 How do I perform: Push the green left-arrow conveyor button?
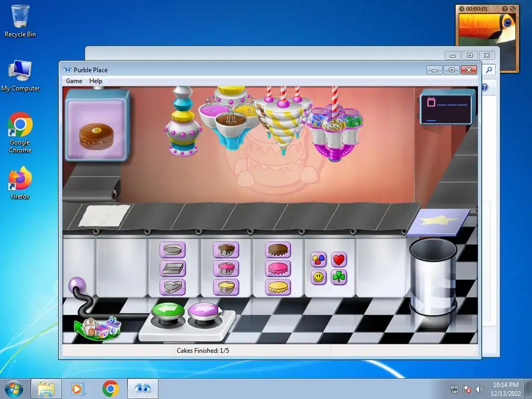coord(168,312)
